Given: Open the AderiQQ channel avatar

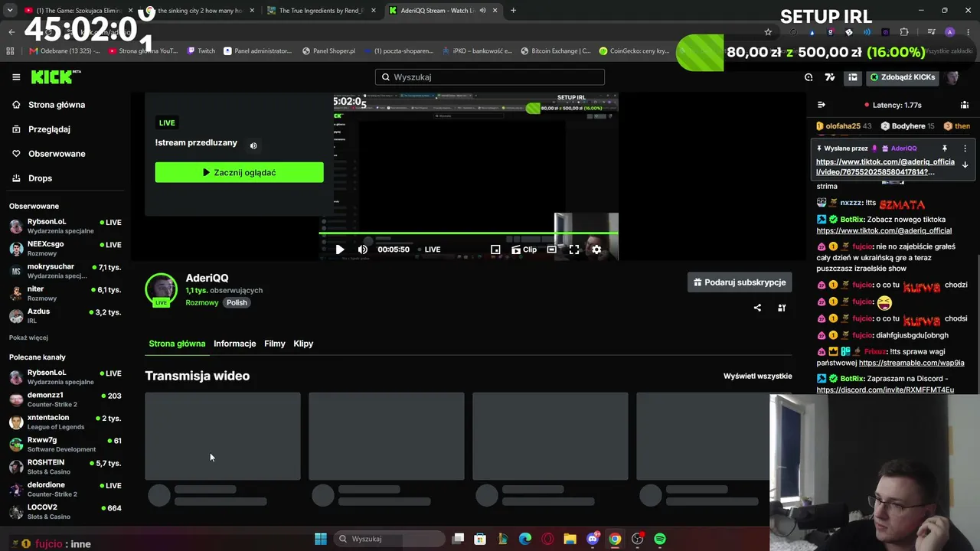Looking at the screenshot, I should (161, 289).
